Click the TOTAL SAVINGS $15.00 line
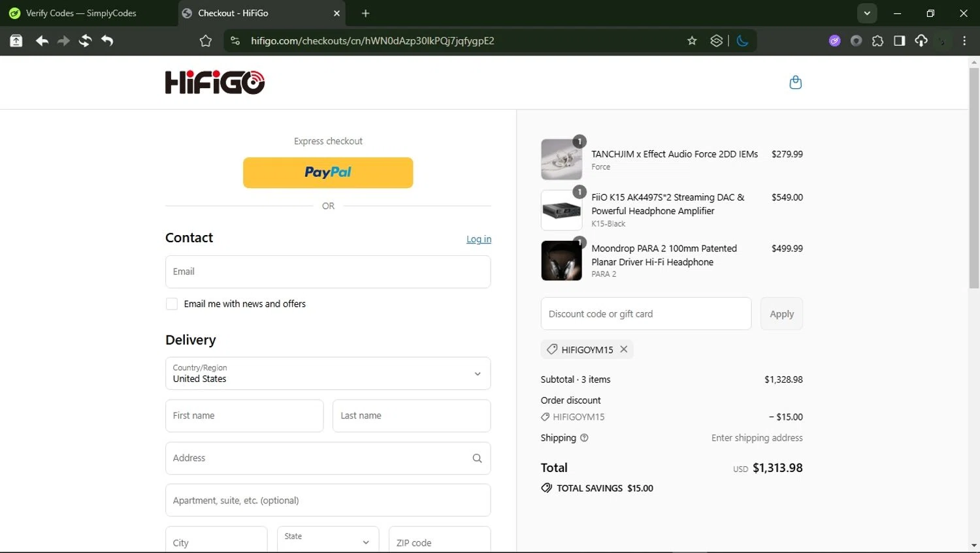This screenshot has width=980, height=553. click(597, 488)
